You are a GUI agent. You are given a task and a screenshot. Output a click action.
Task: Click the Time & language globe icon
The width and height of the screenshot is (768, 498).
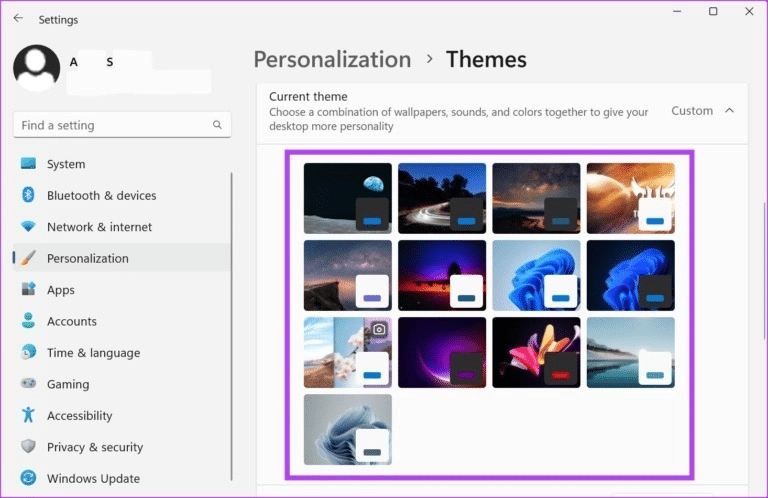[28, 352]
